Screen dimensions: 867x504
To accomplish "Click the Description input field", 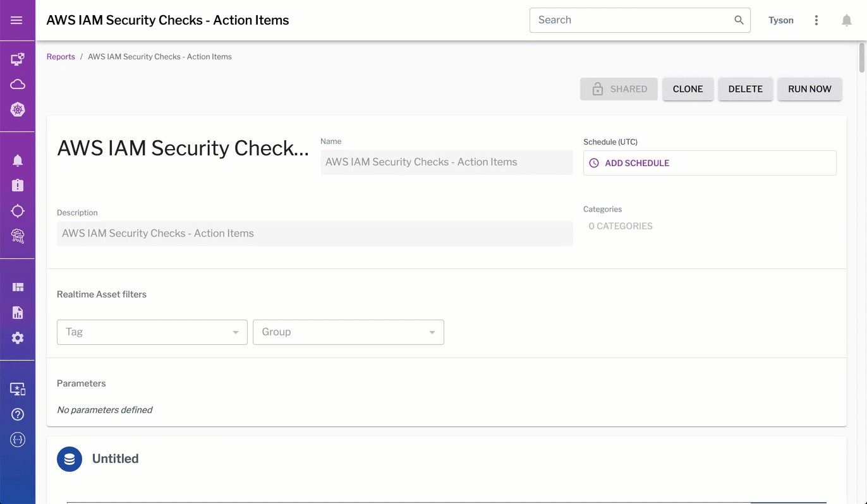I will click(x=315, y=234).
